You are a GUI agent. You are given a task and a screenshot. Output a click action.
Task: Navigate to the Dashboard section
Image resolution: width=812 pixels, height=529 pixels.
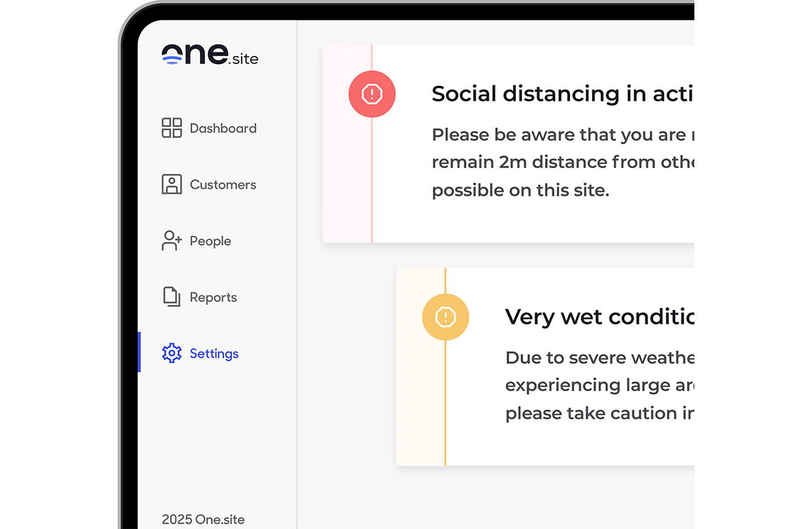click(x=223, y=128)
